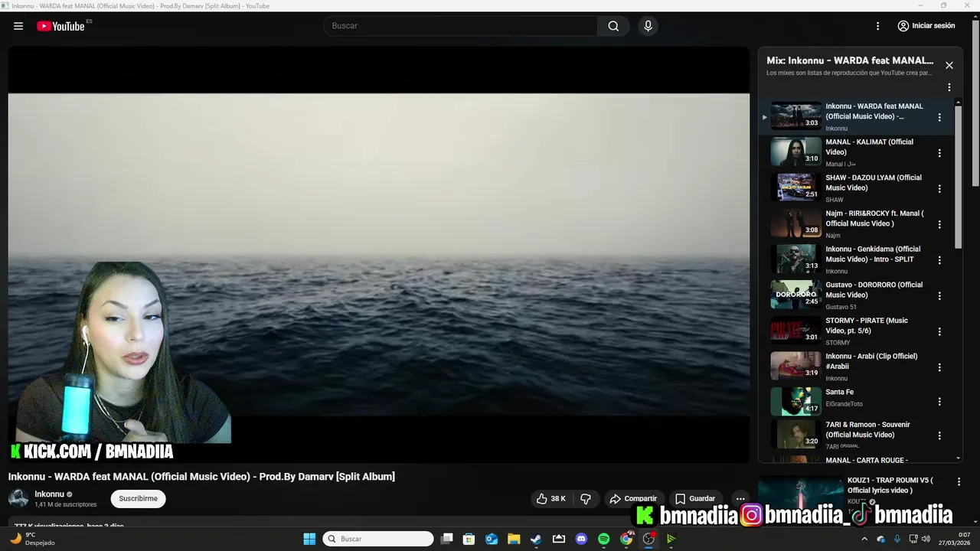This screenshot has height=551, width=980.
Task: Open the YouTube hamburger guide menu
Action: (18, 26)
